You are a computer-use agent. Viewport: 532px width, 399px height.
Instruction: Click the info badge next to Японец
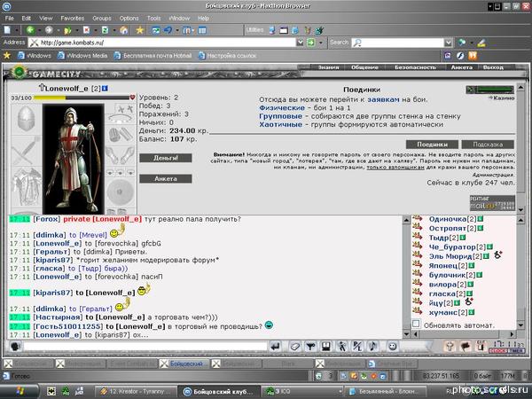472,266
